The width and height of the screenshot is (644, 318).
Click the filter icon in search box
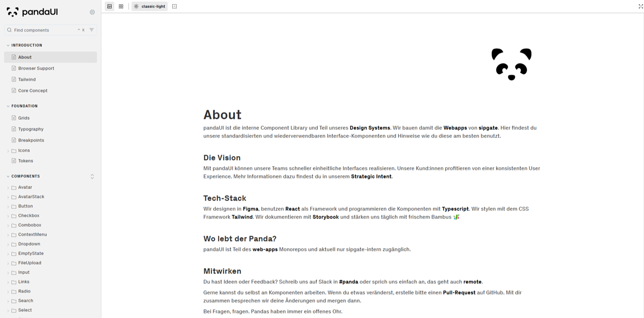91,30
